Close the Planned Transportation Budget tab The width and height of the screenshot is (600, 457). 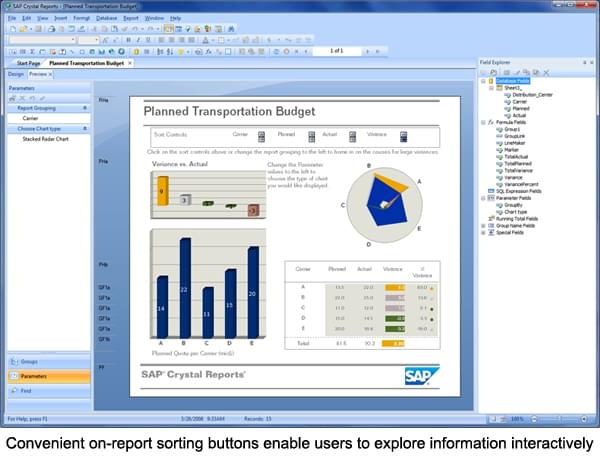click(130, 63)
